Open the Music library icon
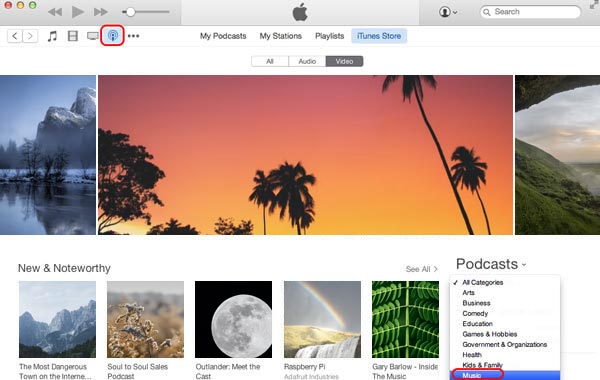Viewport: 600px width, 380px height. click(x=52, y=36)
